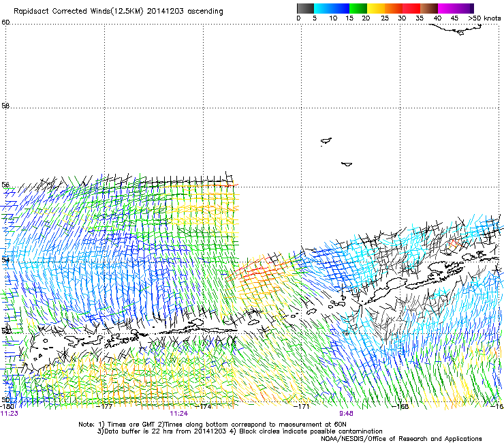This screenshot has height=443, width=504.
Task: Click the note 'Black circles indicate possible contamination'
Action: click(x=311, y=431)
